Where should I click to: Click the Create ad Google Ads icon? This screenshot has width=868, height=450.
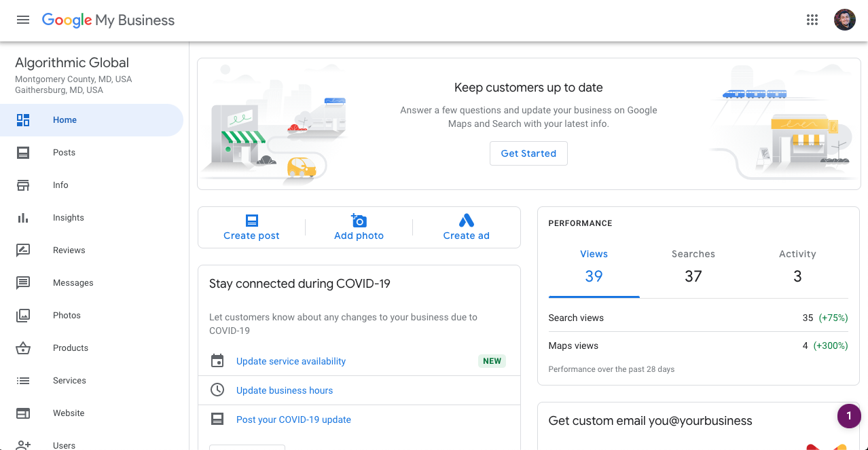point(467,220)
